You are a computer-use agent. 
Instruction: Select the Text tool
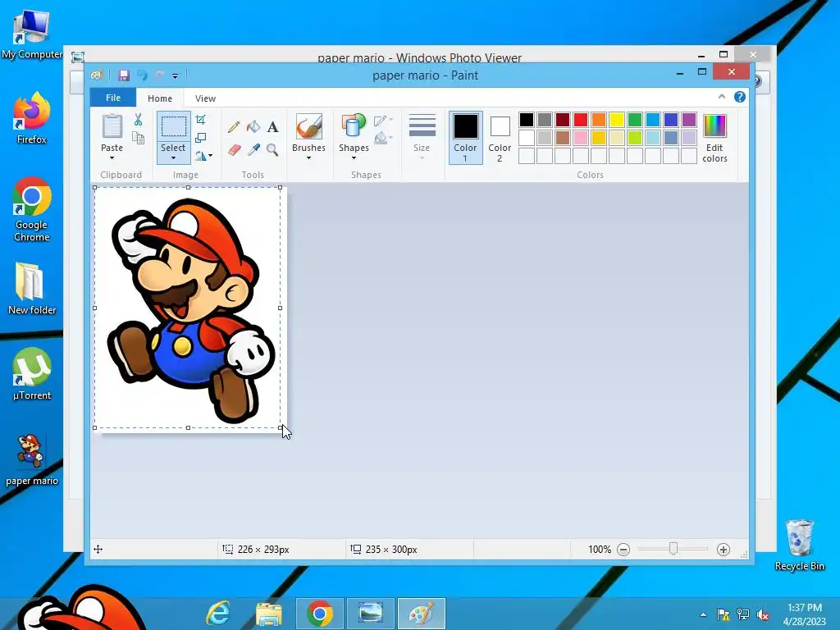(x=272, y=127)
